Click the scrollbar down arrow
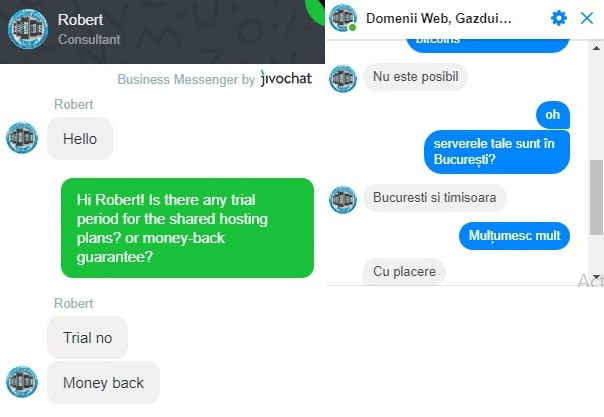 596,276
